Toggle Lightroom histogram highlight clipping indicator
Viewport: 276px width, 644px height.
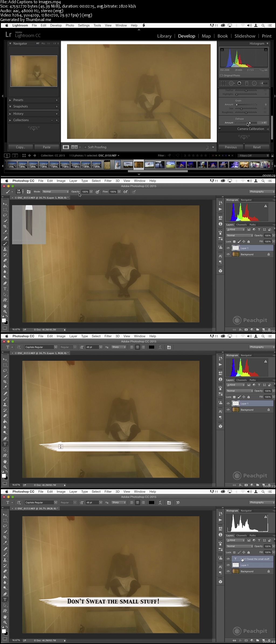pos(266,50)
